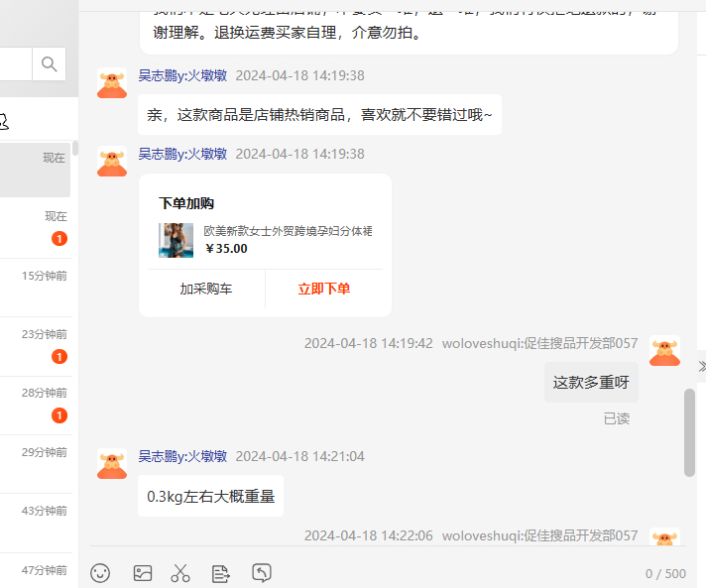This screenshot has height=588, width=706.
Task: Open the emoji picker
Action: (x=100, y=573)
